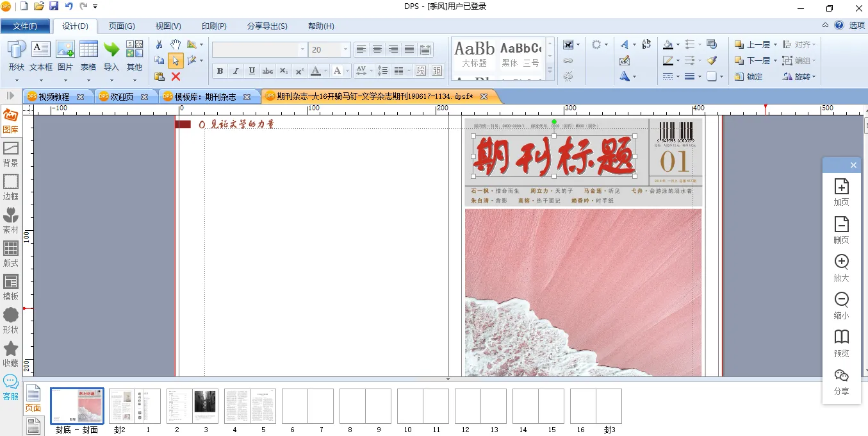Click the 加页 add page icon
The height and width of the screenshot is (436, 868).
[x=841, y=192]
